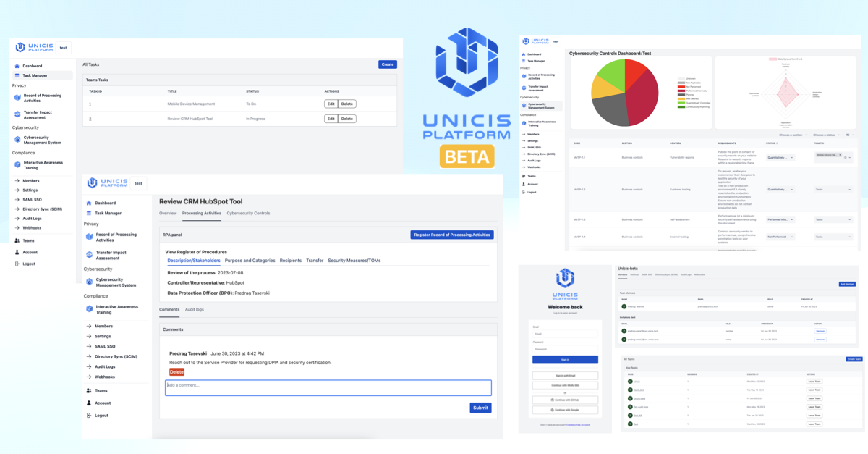Select Purpose and Categories tab in RPA panel
The height and width of the screenshot is (454, 868).
(x=250, y=261)
